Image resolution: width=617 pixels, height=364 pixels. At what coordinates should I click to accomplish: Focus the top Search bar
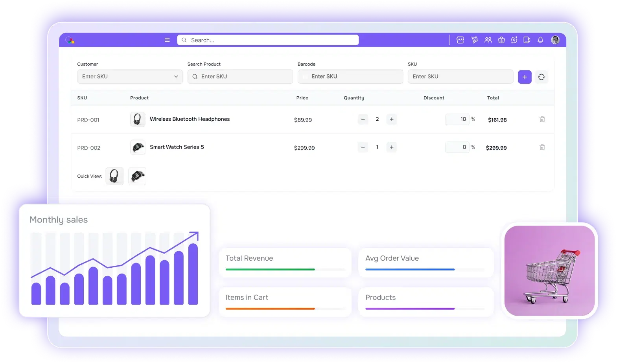pyautogui.click(x=271, y=40)
